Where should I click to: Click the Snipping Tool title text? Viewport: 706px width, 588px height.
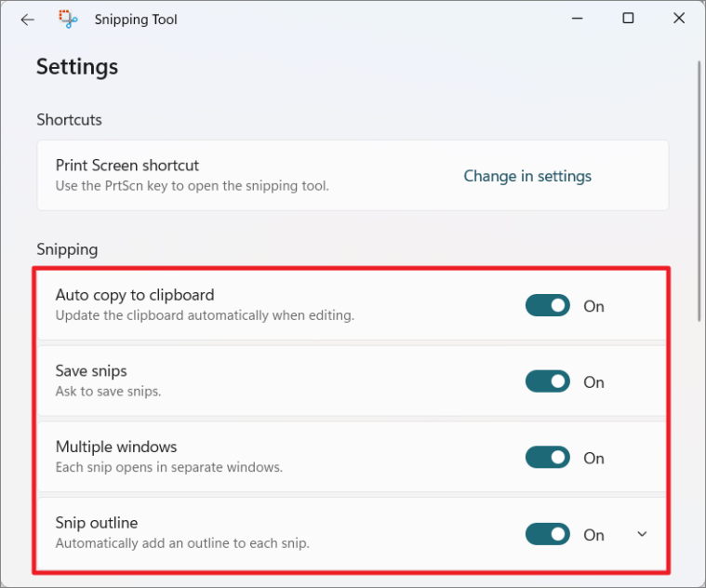coord(136,20)
